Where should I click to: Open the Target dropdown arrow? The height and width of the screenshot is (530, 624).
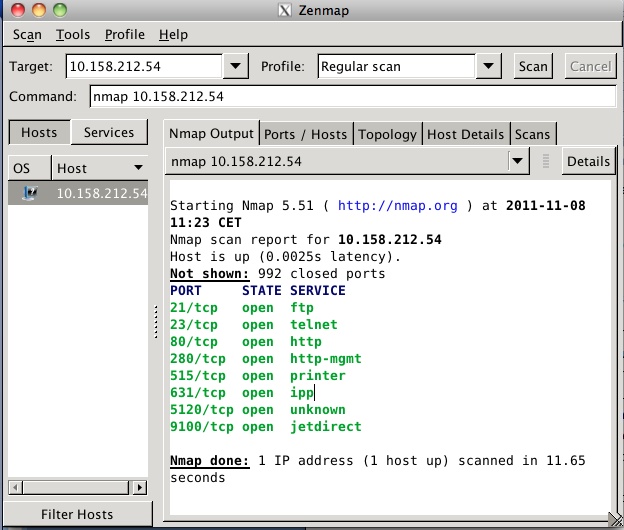(234, 67)
